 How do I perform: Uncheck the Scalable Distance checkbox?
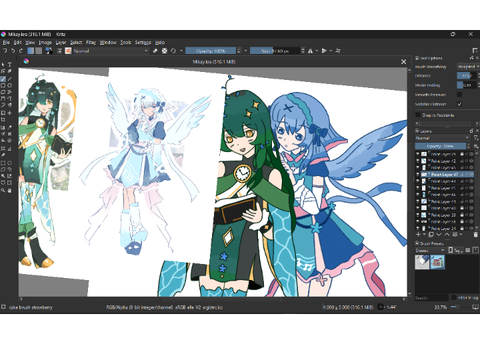pyautogui.click(x=459, y=104)
